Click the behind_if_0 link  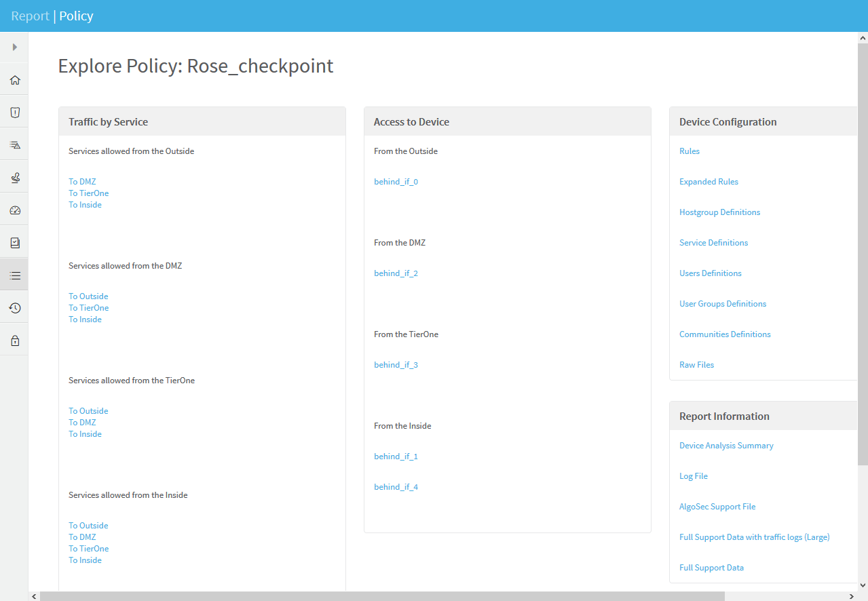(x=396, y=182)
